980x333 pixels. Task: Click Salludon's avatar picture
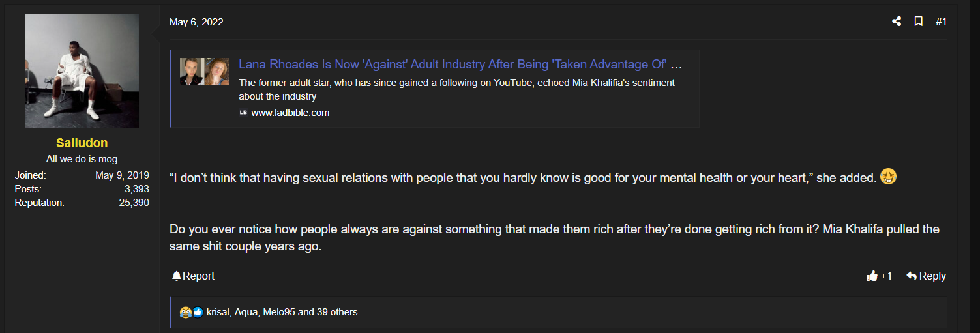[x=82, y=71]
